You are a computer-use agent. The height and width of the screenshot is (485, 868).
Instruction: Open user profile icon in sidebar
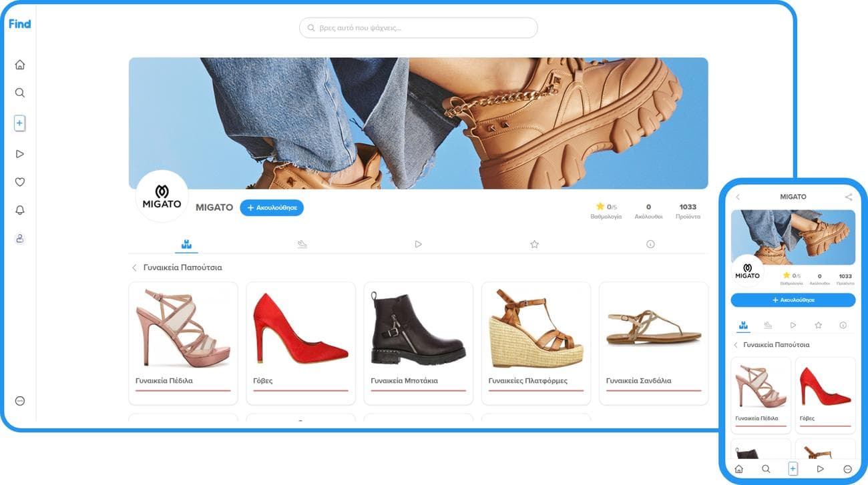click(x=20, y=239)
